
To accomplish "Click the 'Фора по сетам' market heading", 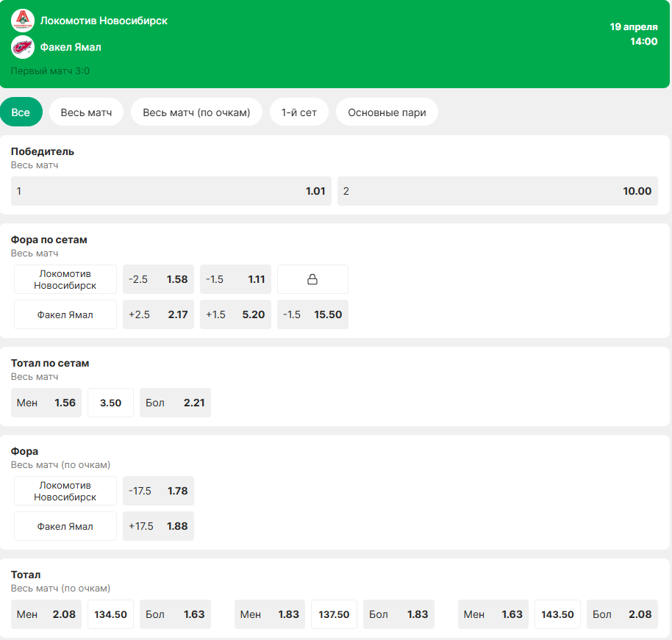I will (x=49, y=240).
